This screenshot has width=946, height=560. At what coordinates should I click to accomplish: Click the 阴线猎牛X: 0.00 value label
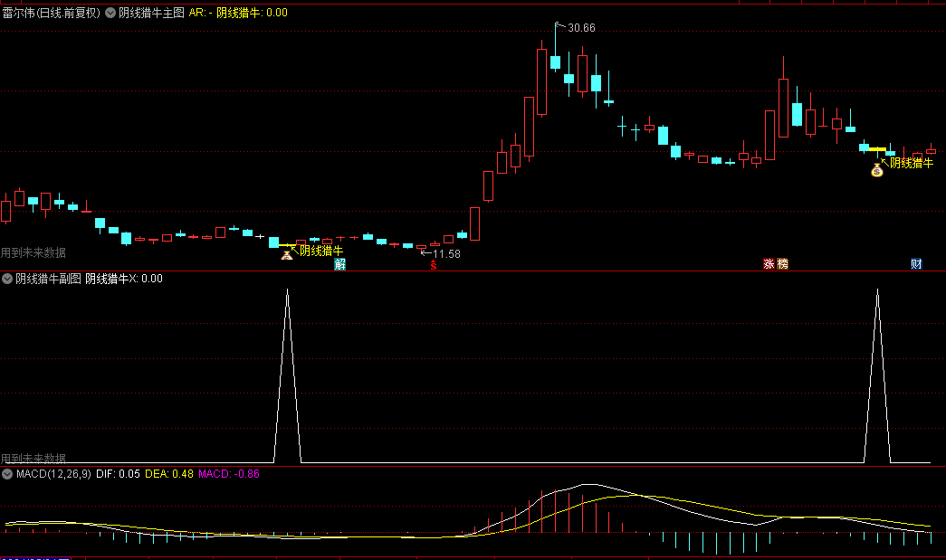pos(124,279)
